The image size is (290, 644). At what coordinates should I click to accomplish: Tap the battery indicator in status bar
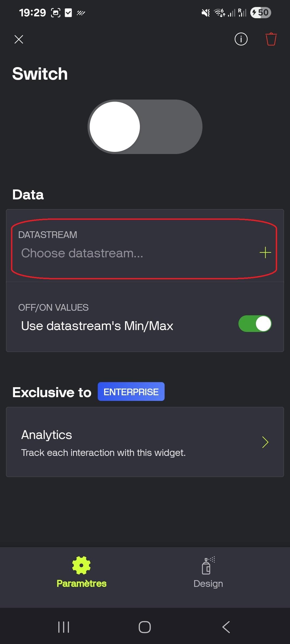coord(260,13)
